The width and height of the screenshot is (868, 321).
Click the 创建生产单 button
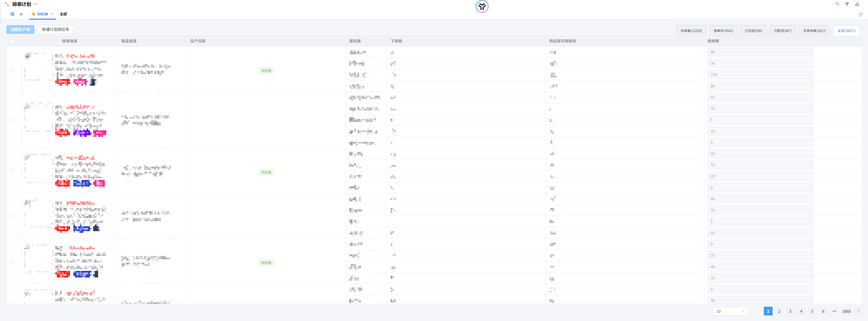pos(20,30)
